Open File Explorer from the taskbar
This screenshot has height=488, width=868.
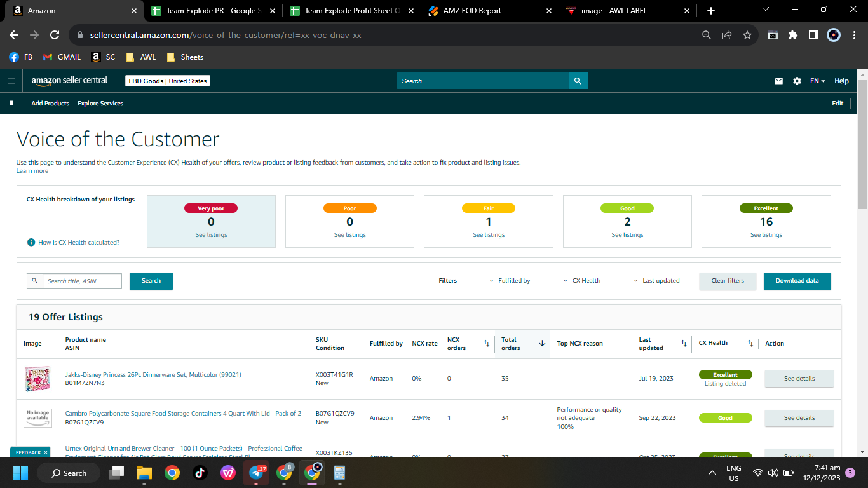[x=144, y=473]
